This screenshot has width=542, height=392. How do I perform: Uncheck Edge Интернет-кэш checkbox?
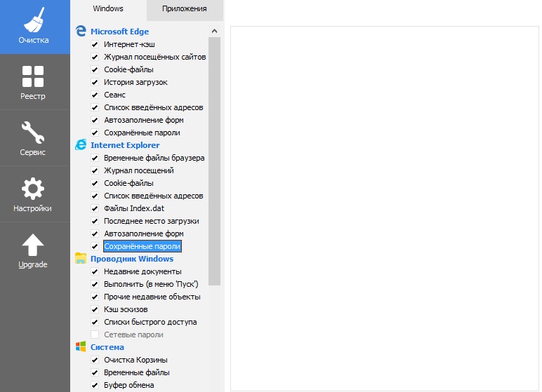[x=95, y=44]
